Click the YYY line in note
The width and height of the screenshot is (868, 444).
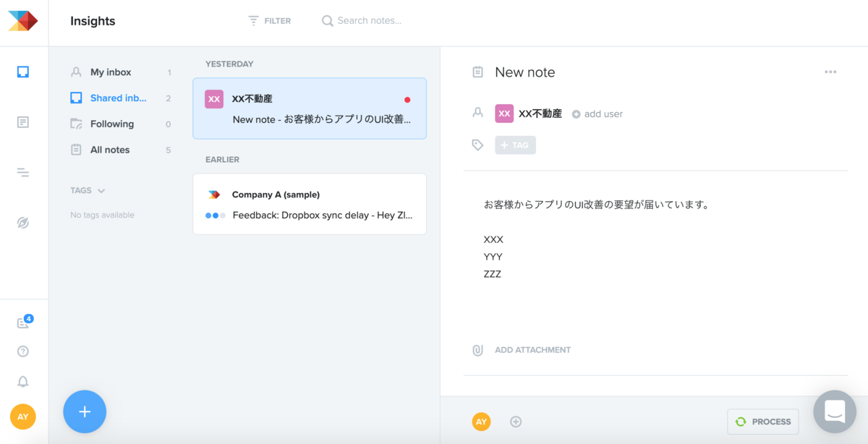coord(493,257)
